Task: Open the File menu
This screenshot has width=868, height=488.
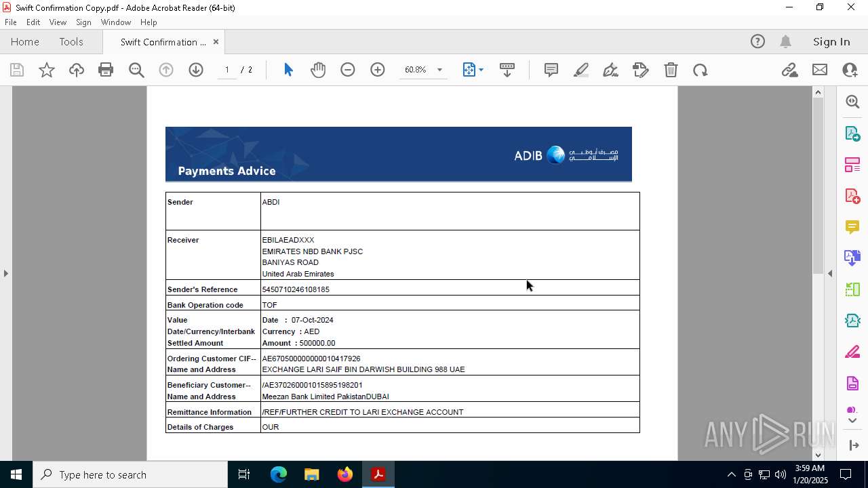Action: tap(11, 22)
